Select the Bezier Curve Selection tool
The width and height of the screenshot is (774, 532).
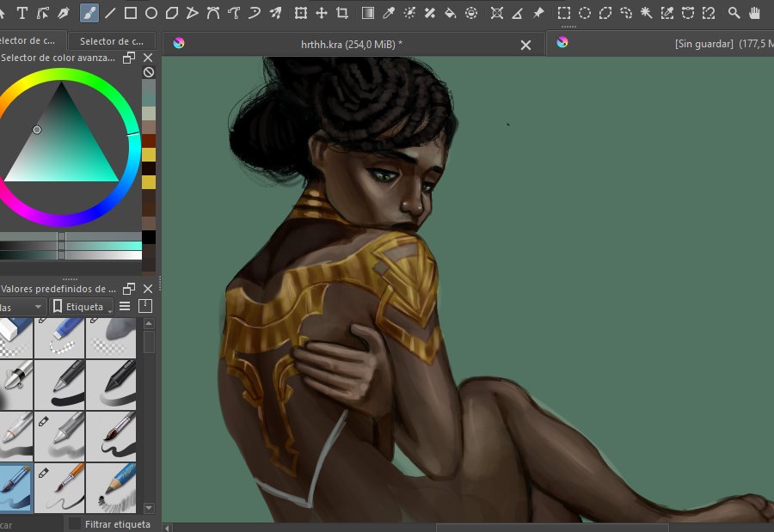click(688, 13)
